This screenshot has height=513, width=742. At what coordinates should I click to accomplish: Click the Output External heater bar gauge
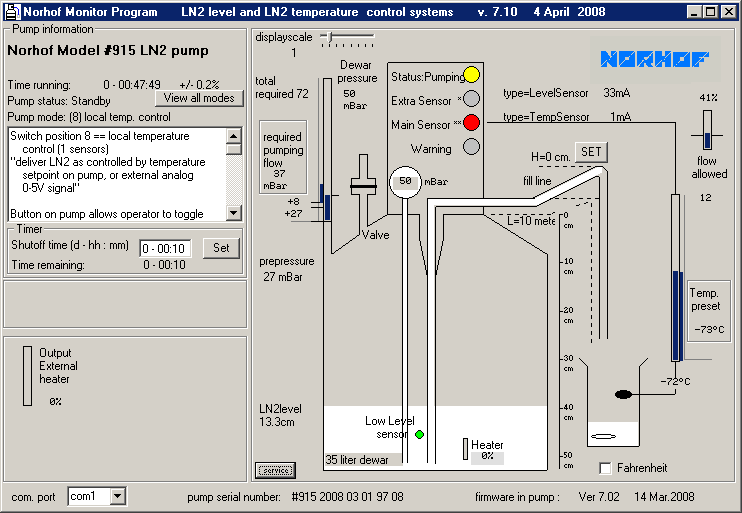27,376
